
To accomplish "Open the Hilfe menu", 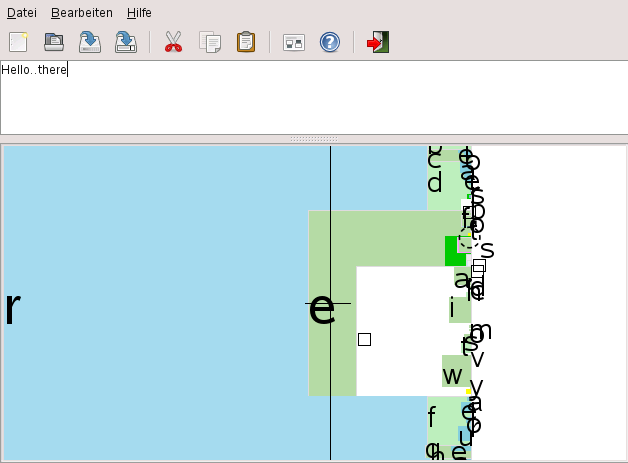I will click(x=139, y=13).
